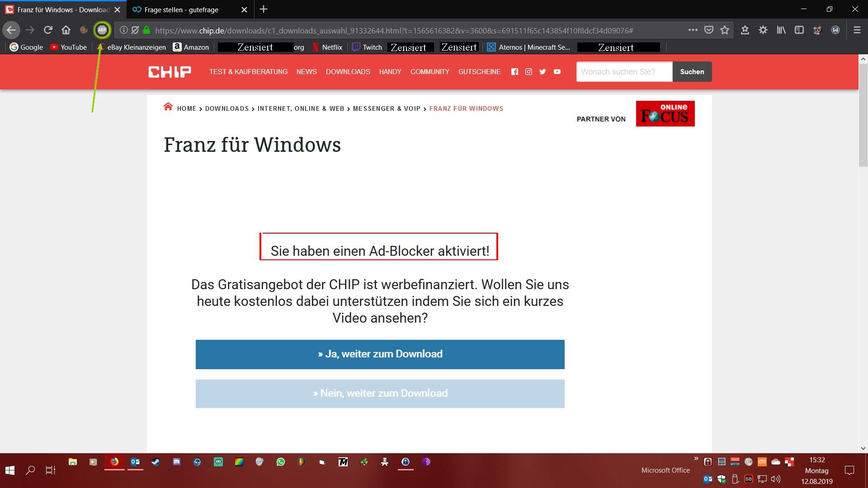
Task: Open CHIP's Instagram icon
Action: pyautogui.click(x=528, y=72)
